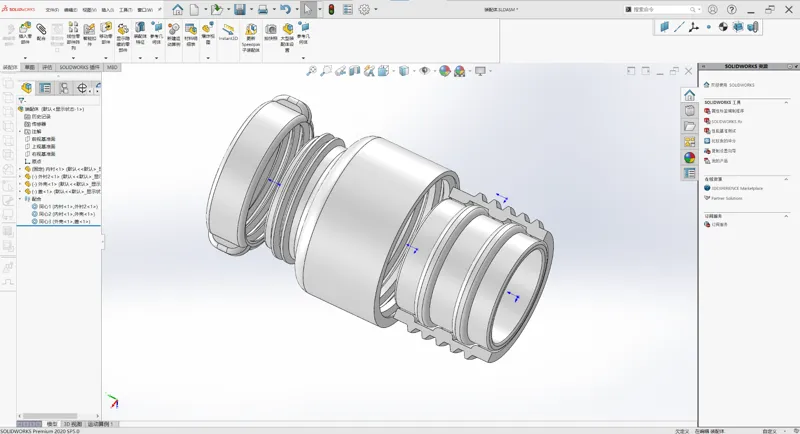Open PropertyManager tab in left panel
The height and width of the screenshot is (434, 800).
point(45,88)
